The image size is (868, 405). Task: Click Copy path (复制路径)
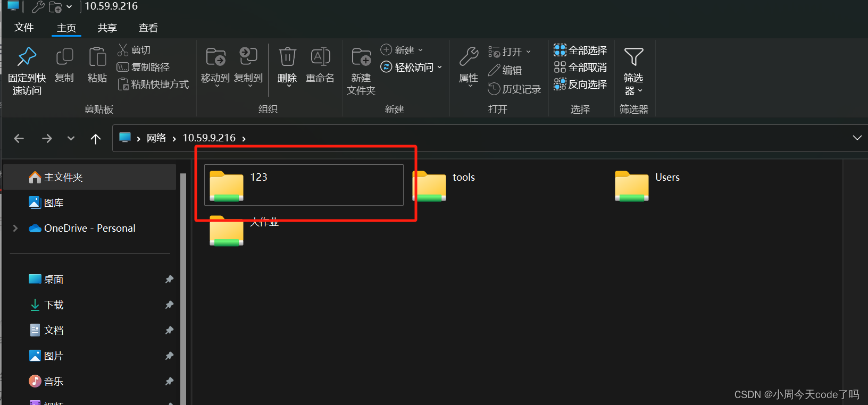(x=144, y=67)
